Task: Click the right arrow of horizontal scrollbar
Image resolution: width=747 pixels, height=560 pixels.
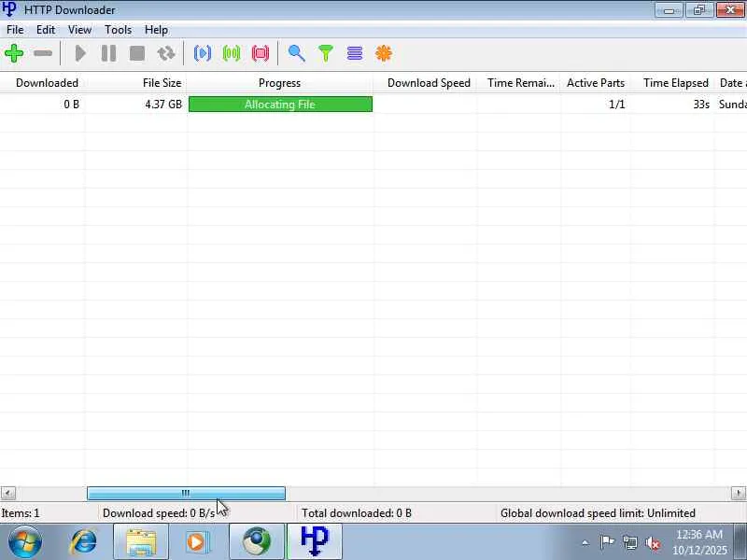Action: (x=739, y=494)
